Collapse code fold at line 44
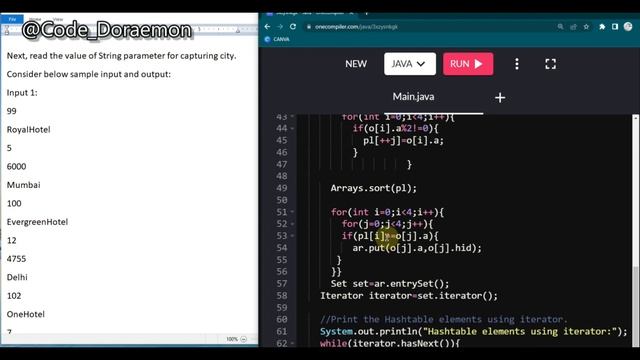This screenshot has width=640, height=360. (x=293, y=128)
